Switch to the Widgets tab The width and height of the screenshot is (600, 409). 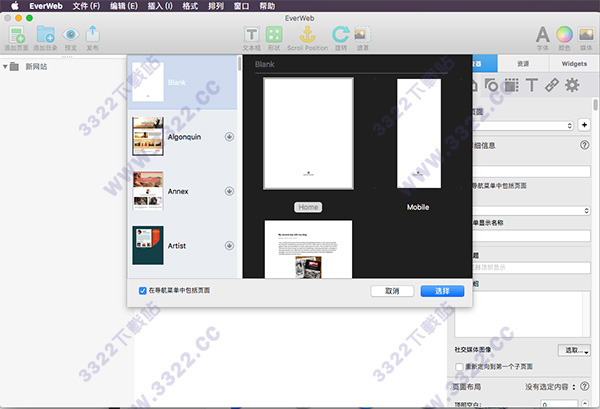click(x=574, y=64)
